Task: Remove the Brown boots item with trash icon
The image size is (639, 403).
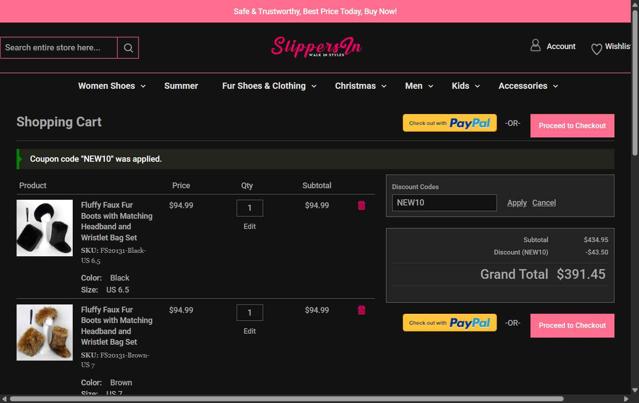Action: 361,310
